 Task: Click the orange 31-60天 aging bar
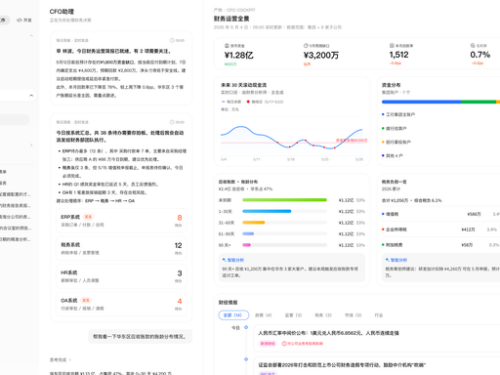pyautogui.click(x=254, y=222)
